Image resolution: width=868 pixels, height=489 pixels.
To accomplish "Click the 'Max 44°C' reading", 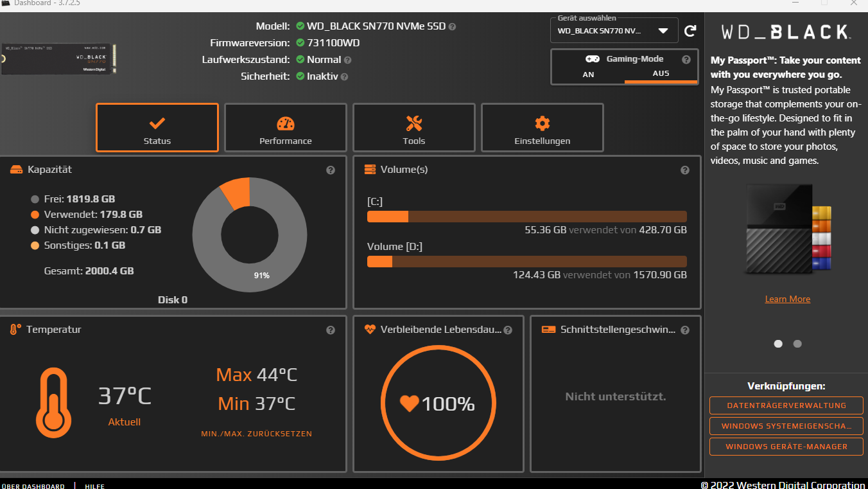I will pyautogui.click(x=256, y=375).
